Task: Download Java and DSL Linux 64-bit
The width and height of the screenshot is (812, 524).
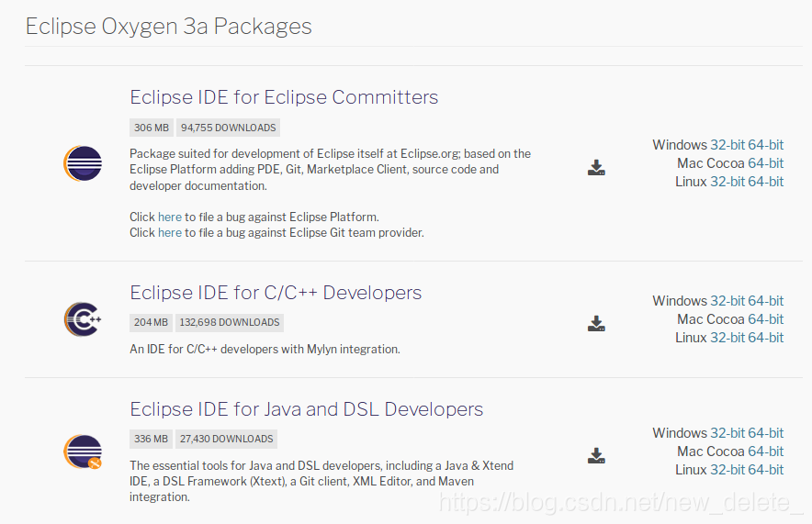Action: tap(765, 470)
